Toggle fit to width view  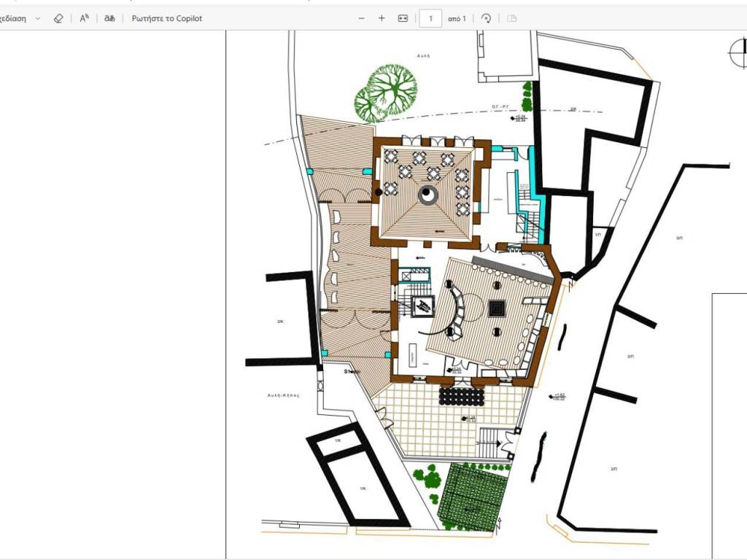pos(403,18)
